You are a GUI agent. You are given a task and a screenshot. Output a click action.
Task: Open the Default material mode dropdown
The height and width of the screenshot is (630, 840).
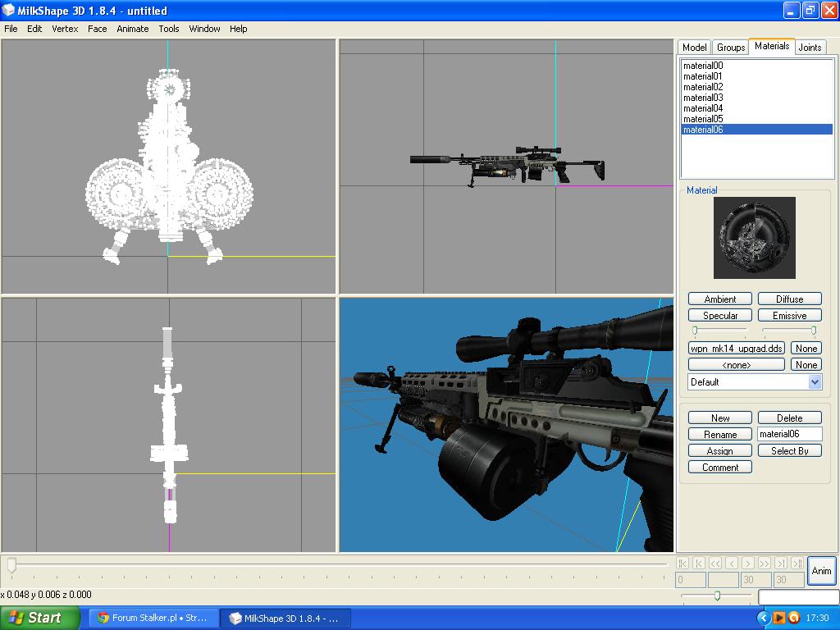815,381
